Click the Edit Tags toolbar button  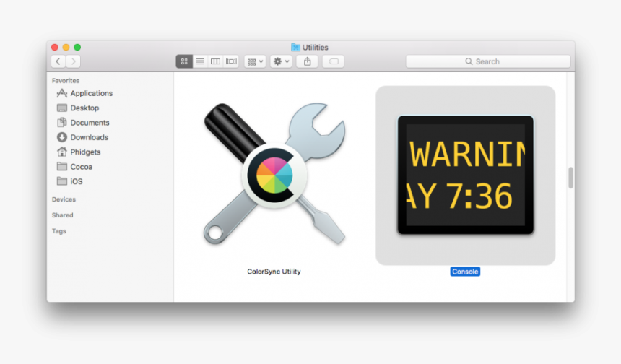pyautogui.click(x=333, y=61)
